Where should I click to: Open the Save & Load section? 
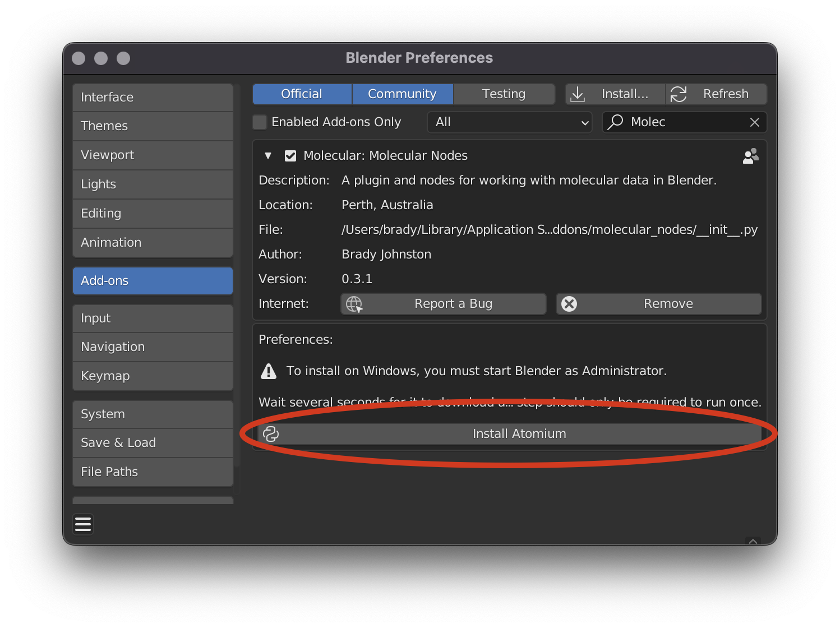coord(153,443)
